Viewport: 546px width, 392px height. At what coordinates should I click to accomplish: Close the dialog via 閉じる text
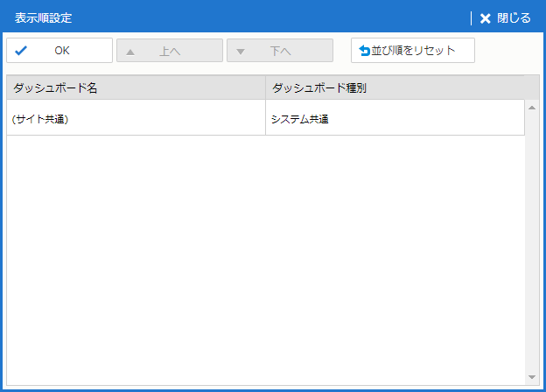tap(514, 18)
